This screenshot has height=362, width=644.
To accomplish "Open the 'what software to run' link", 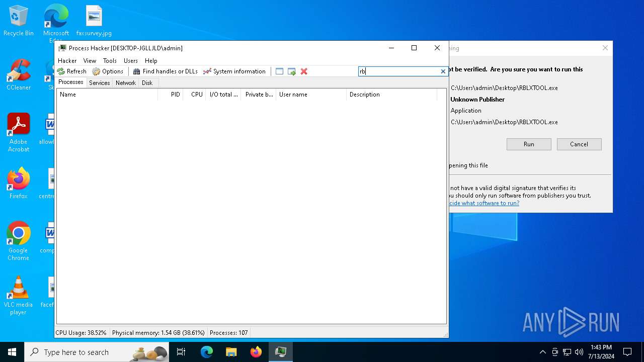I will [484, 203].
